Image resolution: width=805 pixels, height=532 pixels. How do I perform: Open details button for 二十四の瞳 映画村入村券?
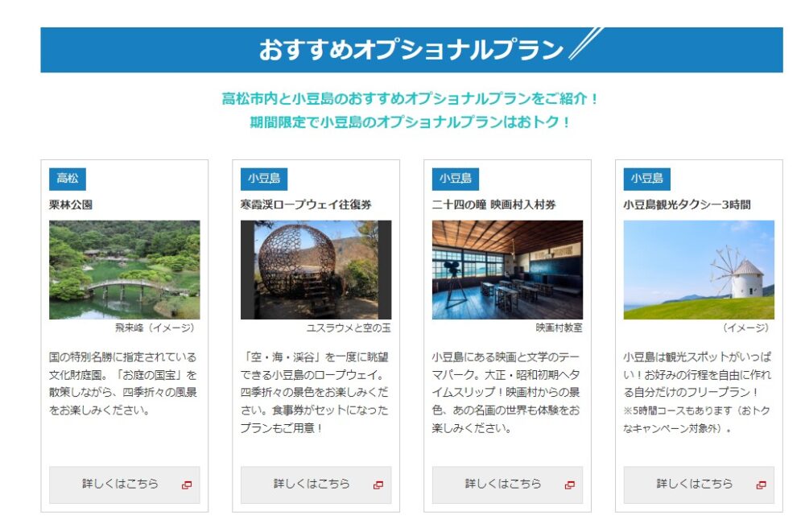pos(507,485)
